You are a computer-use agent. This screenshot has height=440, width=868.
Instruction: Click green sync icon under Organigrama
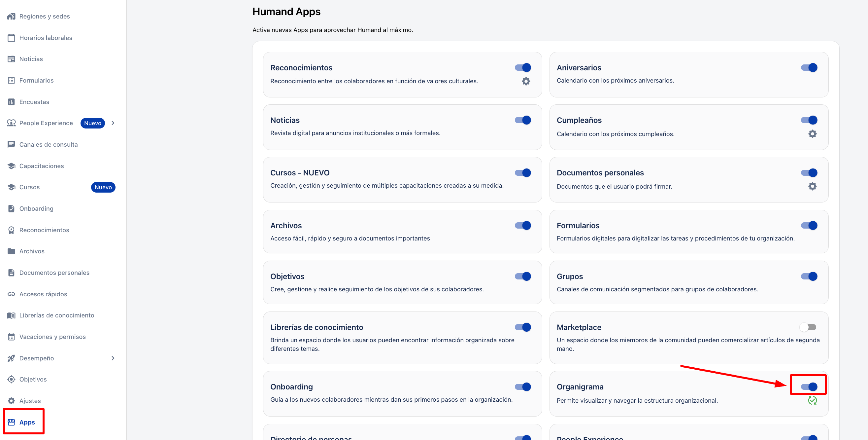tap(812, 401)
